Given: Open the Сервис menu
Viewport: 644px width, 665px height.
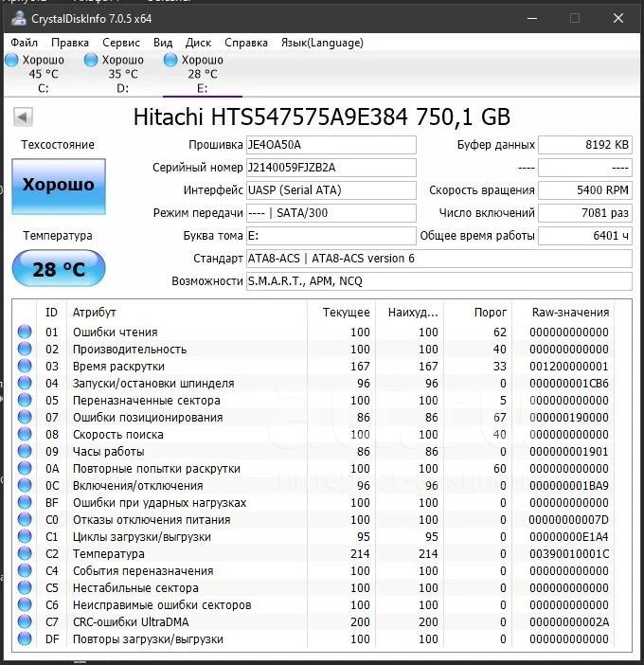Looking at the screenshot, I should pos(121,43).
